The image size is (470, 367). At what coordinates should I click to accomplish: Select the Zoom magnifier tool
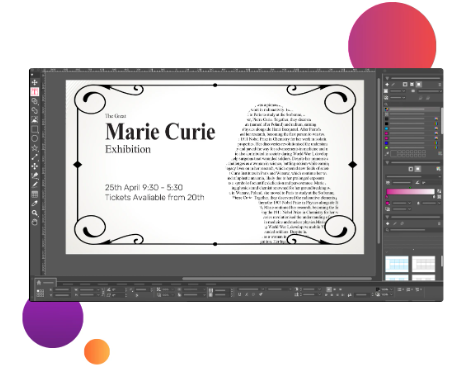[x=35, y=213]
